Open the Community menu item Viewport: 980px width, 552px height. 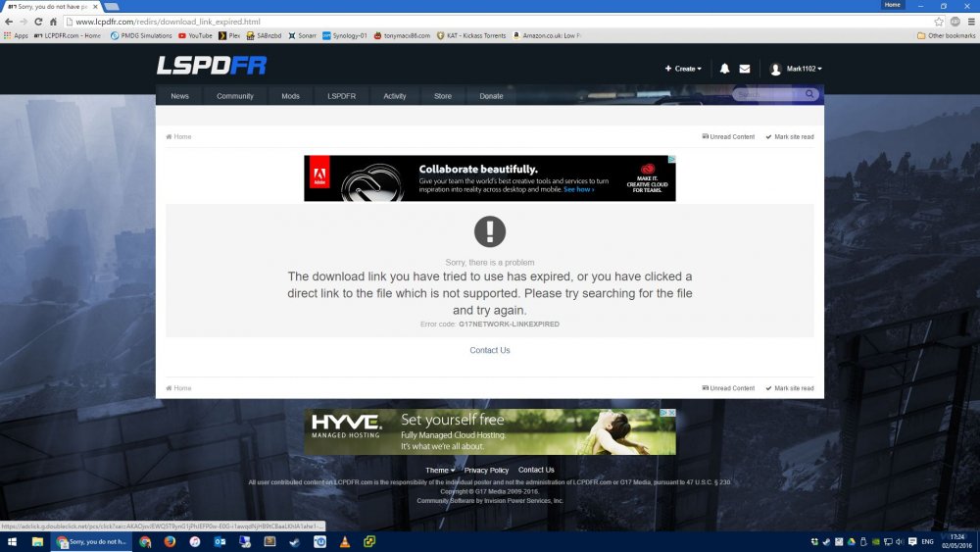235,96
